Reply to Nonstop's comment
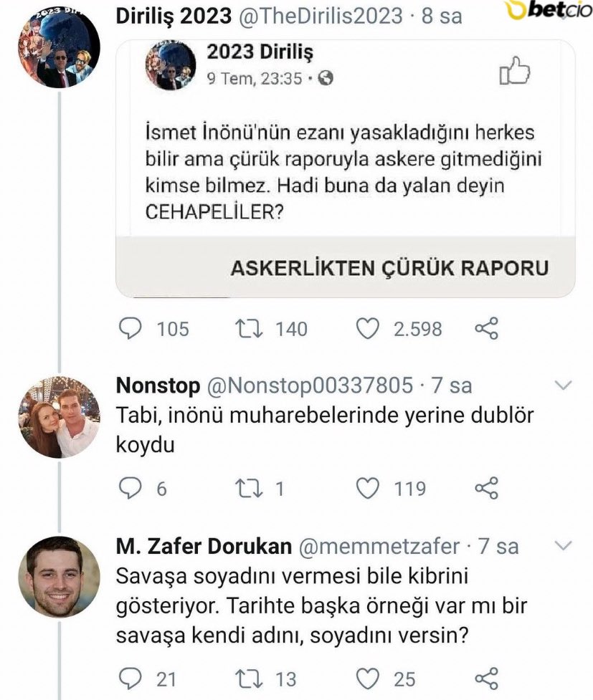The width and height of the screenshot is (593, 700). pos(130,489)
